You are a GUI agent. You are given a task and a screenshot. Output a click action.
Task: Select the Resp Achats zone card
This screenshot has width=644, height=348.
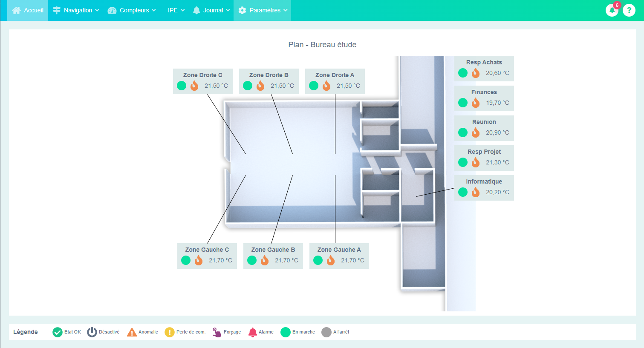pos(484,63)
